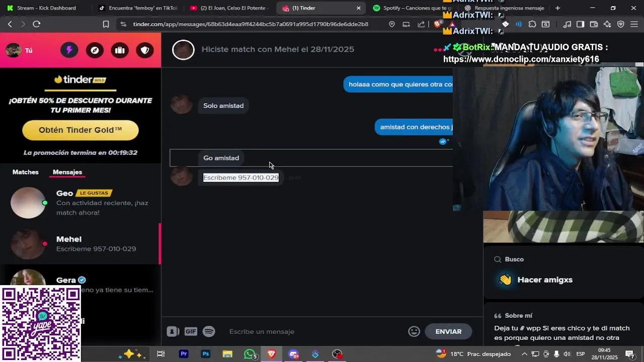Open taskbar weather widget 18°C

tap(473, 354)
